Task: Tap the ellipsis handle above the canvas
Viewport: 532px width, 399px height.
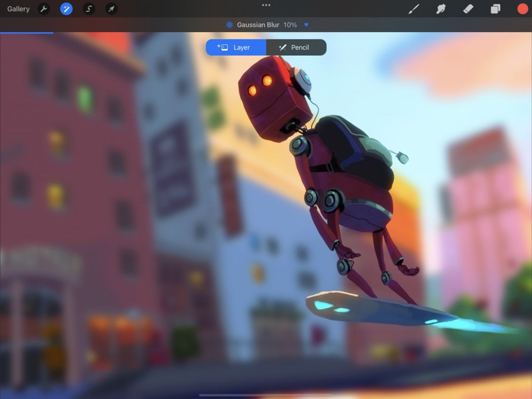Action: (266, 5)
